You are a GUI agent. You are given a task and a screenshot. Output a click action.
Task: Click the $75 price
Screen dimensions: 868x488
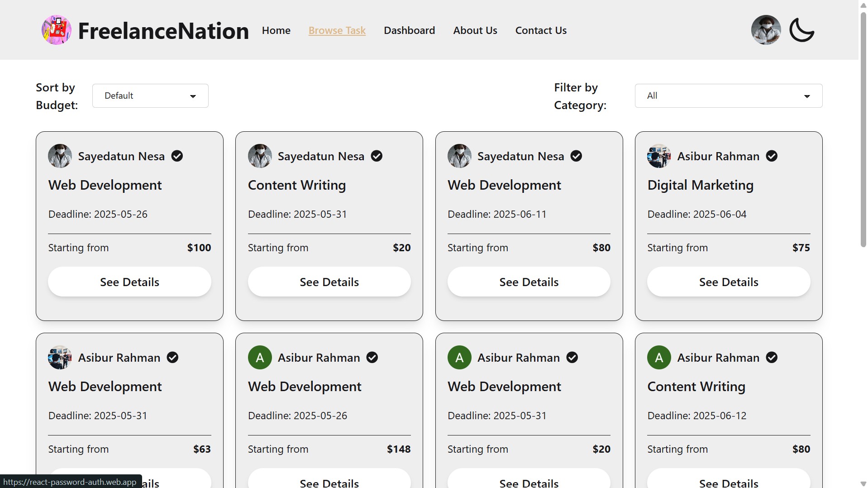pos(801,248)
